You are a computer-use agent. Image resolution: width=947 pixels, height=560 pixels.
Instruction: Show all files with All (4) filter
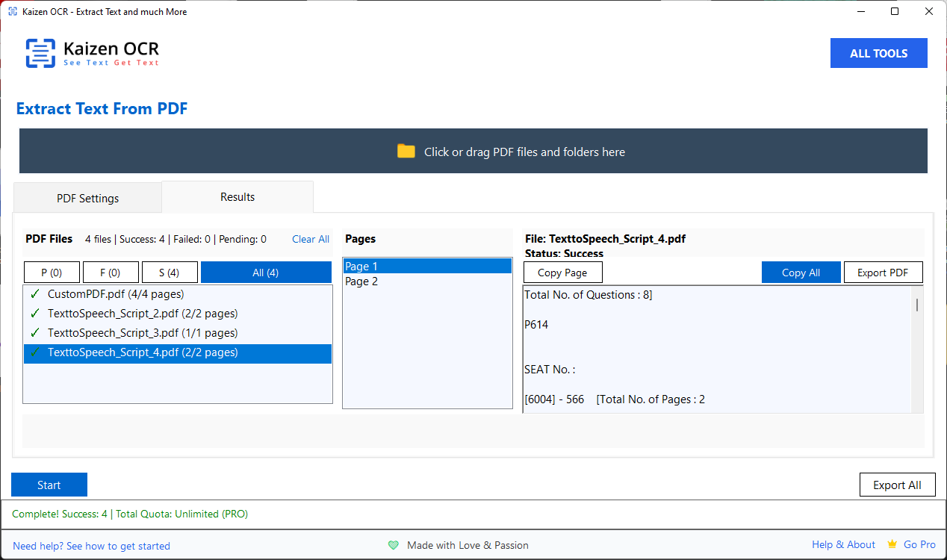pos(266,273)
